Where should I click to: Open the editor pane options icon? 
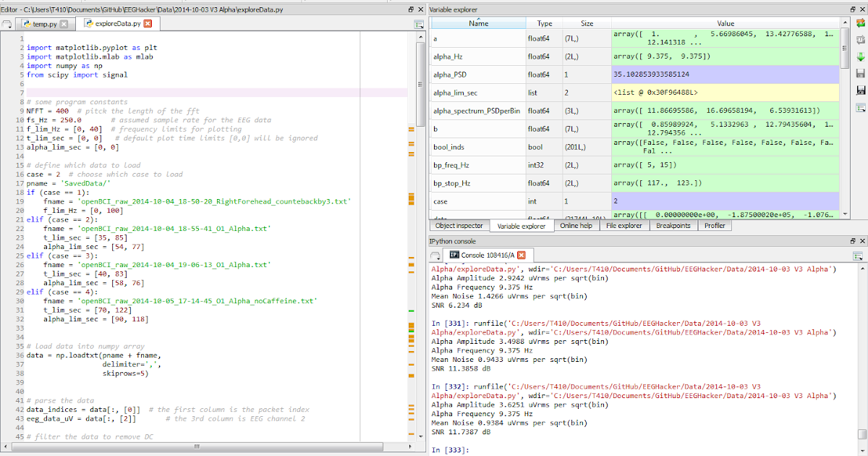click(x=418, y=23)
